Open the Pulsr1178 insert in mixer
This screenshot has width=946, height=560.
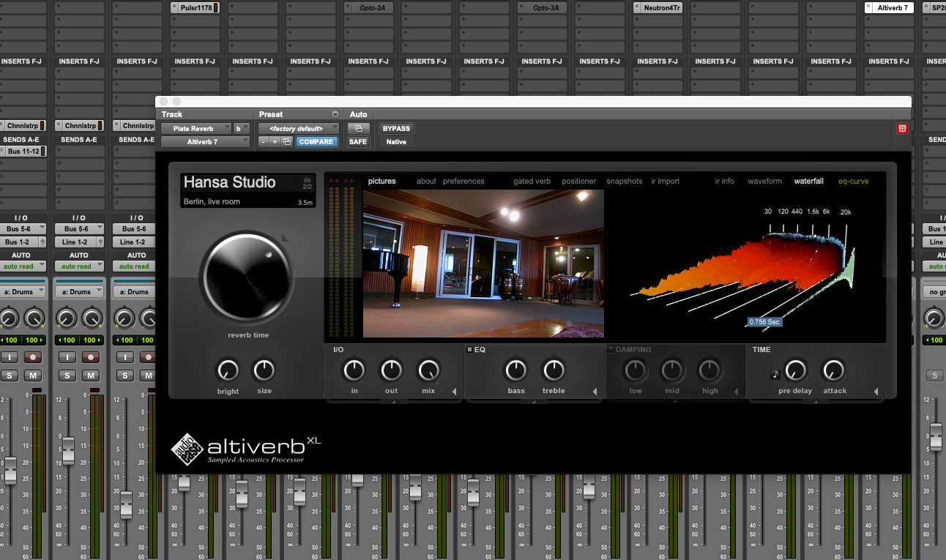(195, 8)
